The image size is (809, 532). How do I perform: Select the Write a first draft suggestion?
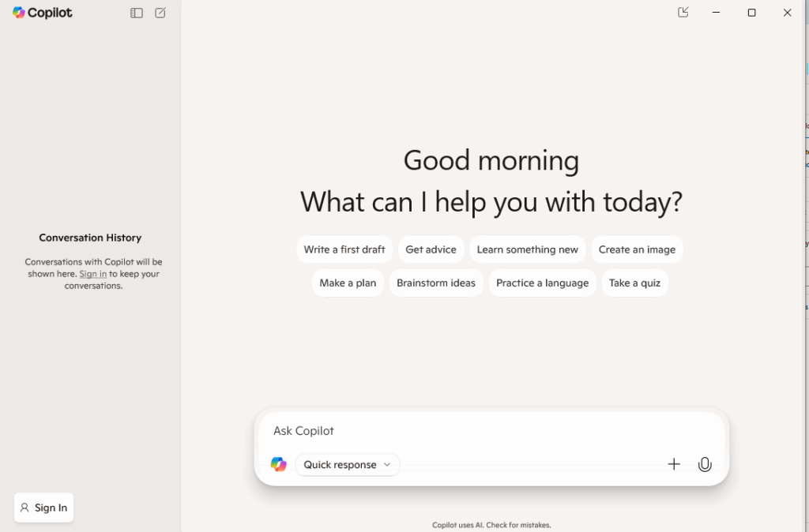[344, 249]
